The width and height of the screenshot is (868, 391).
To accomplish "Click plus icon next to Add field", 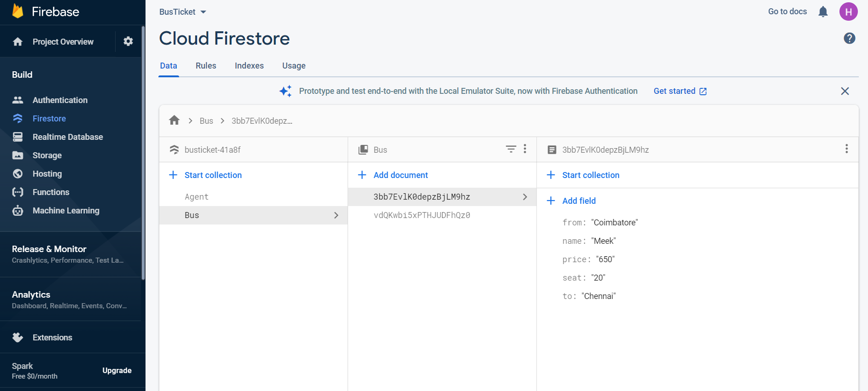I will 551,201.
